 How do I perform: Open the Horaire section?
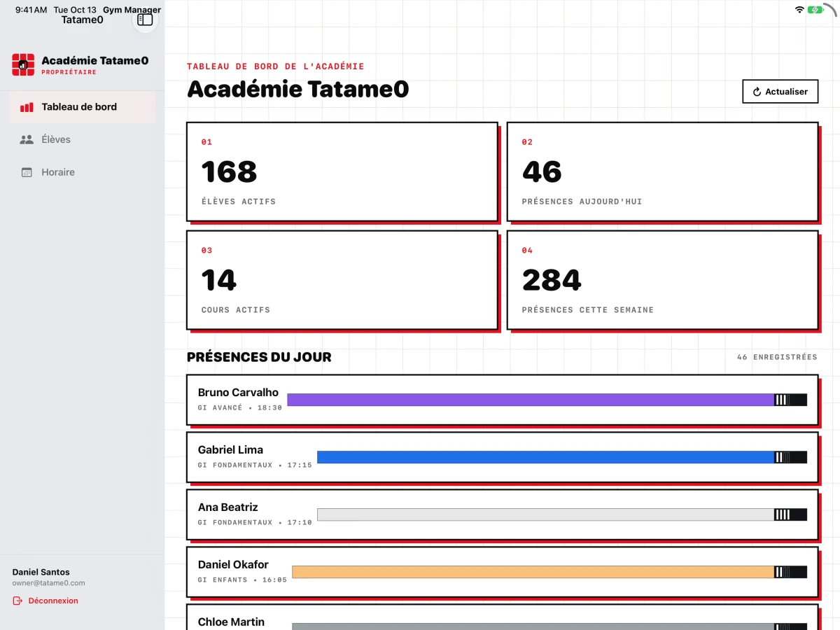click(83, 172)
